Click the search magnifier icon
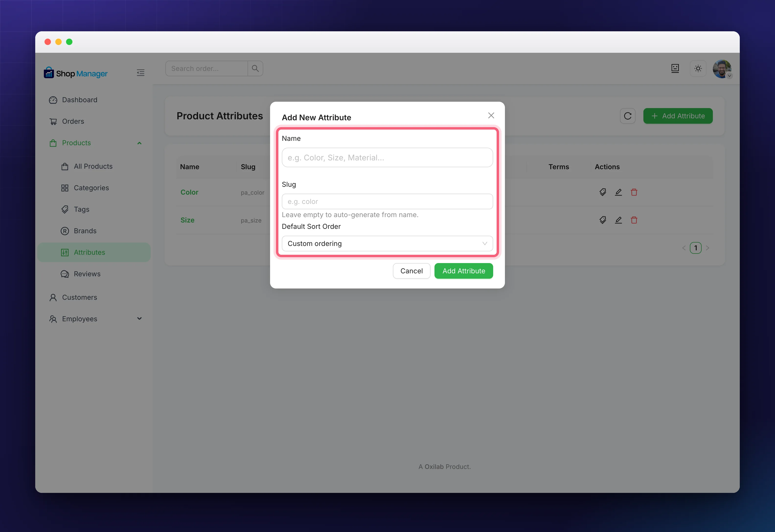This screenshot has height=532, width=775. coord(255,68)
